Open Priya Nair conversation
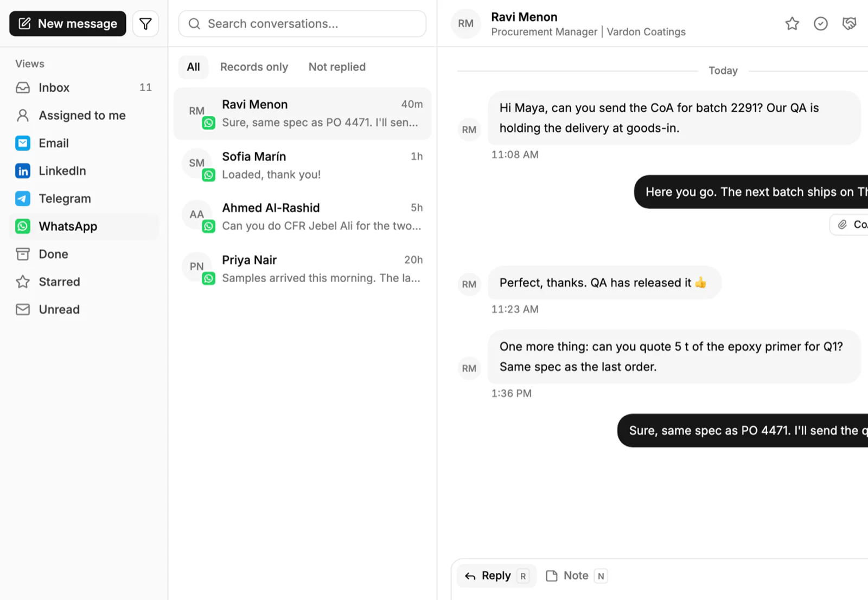868x600 pixels. [x=302, y=269]
